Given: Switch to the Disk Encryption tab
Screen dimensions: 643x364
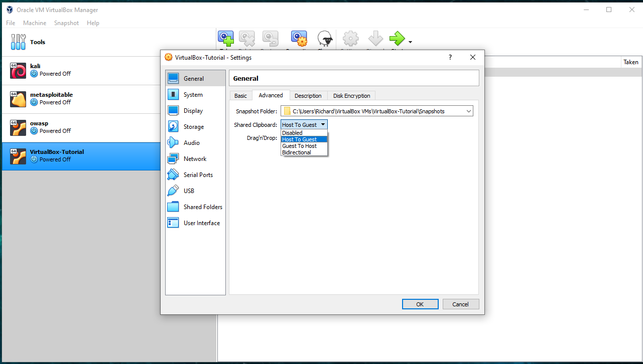Looking at the screenshot, I should tap(351, 96).
